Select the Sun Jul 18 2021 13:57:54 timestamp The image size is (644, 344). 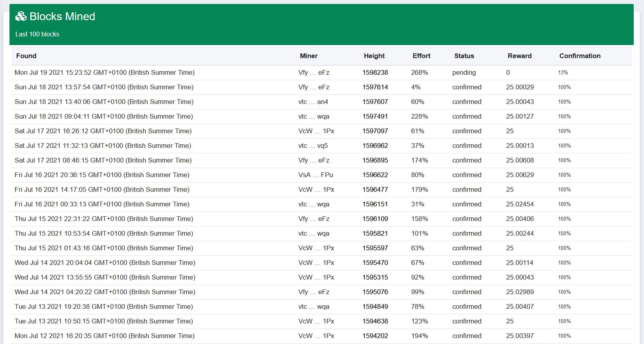pyautogui.click(x=104, y=87)
